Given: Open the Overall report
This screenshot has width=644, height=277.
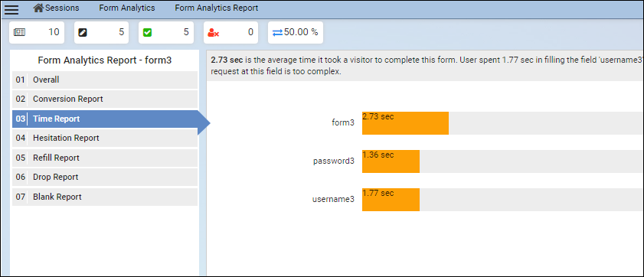Looking at the screenshot, I should click(105, 80).
